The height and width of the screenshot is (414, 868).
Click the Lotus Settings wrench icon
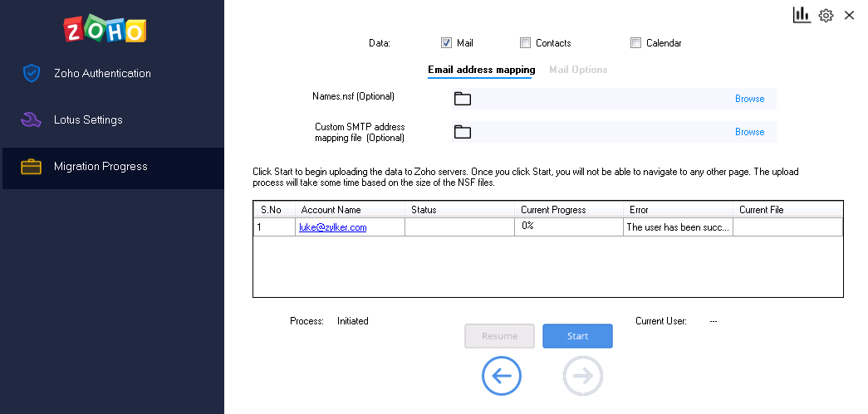point(31,119)
